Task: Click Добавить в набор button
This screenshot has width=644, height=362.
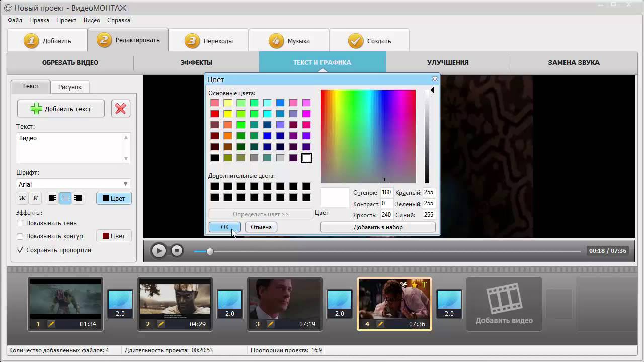Action: tap(378, 227)
